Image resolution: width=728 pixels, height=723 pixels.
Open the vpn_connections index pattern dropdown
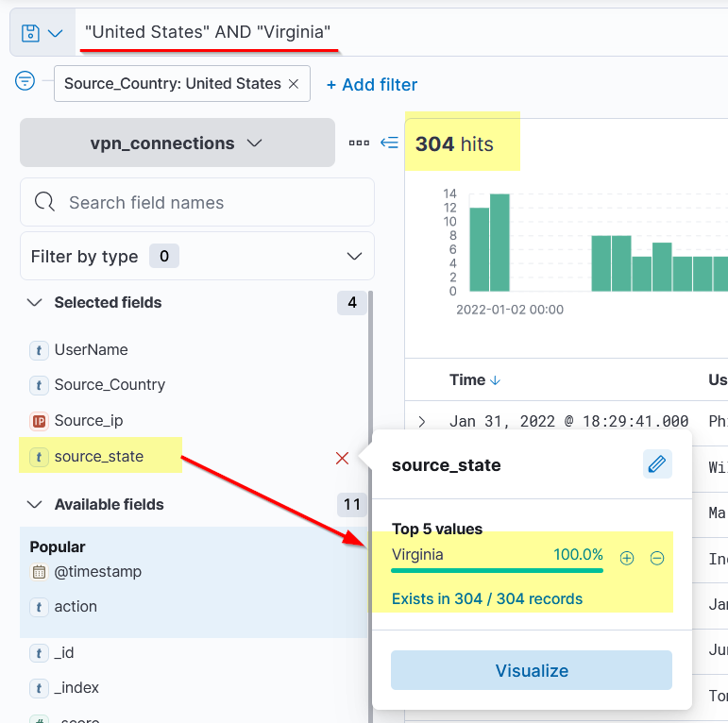(x=178, y=143)
